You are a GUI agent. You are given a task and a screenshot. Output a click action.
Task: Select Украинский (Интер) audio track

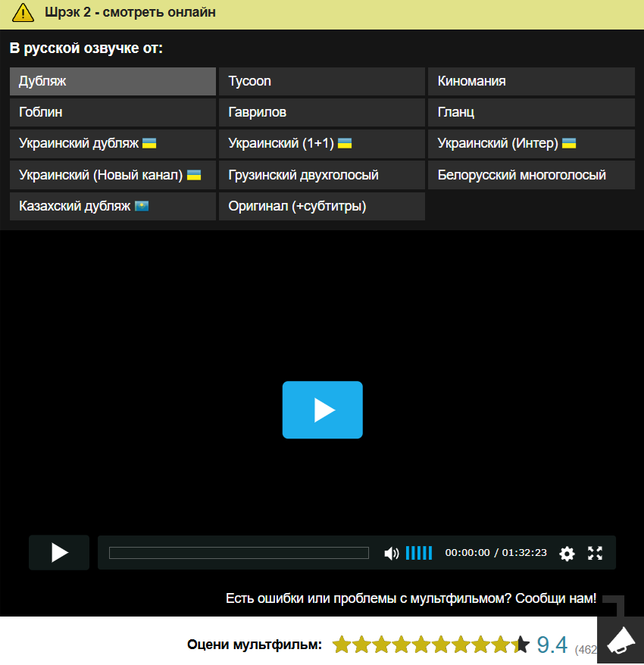click(531, 144)
